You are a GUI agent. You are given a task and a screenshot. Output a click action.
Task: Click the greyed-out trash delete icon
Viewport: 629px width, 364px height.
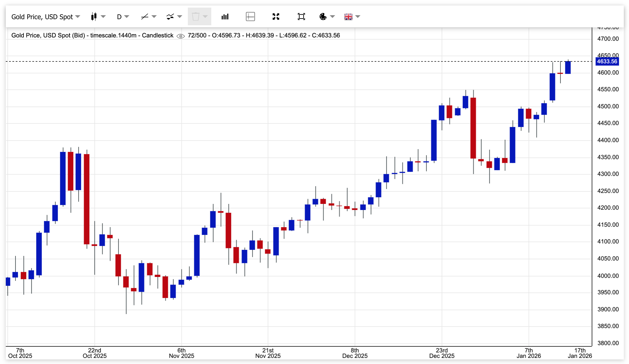point(196,16)
